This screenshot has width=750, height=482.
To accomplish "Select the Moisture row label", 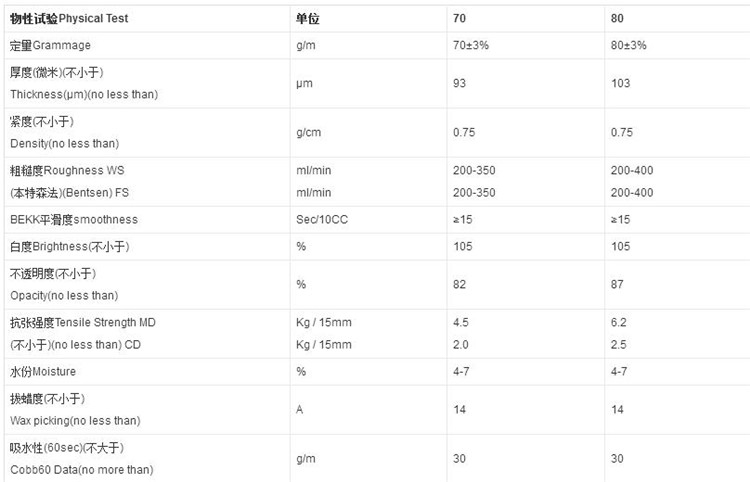I will point(43,371).
